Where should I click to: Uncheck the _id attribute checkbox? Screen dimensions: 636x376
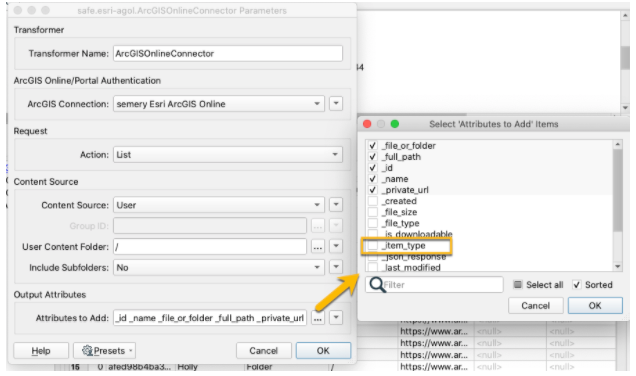372,168
